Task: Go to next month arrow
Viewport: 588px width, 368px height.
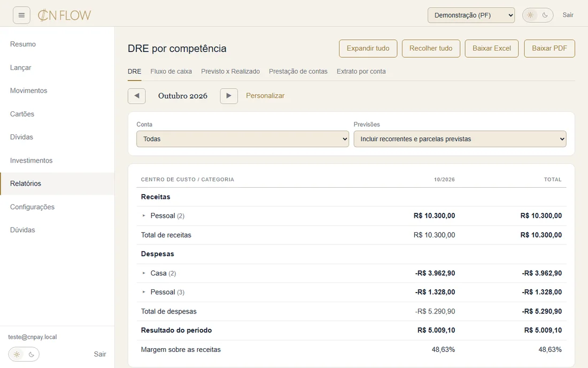Action: pos(229,96)
